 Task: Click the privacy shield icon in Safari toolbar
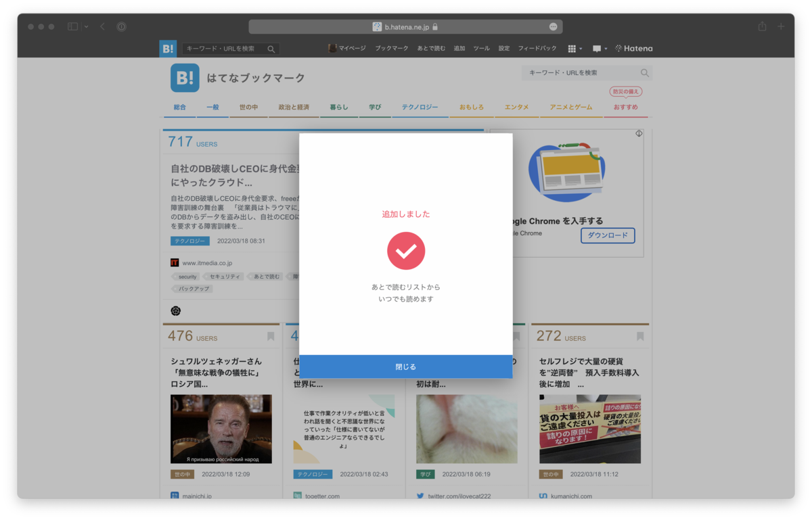tap(122, 26)
